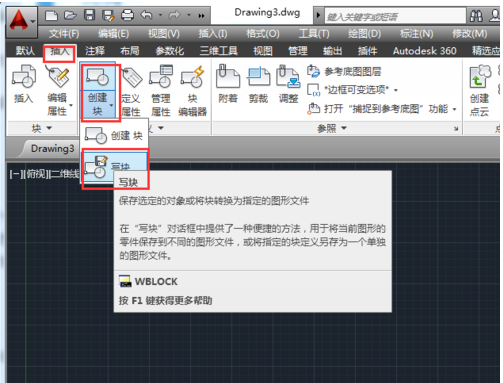
Task: Select the Drawing3 document tab
Action: (x=52, y=148)
